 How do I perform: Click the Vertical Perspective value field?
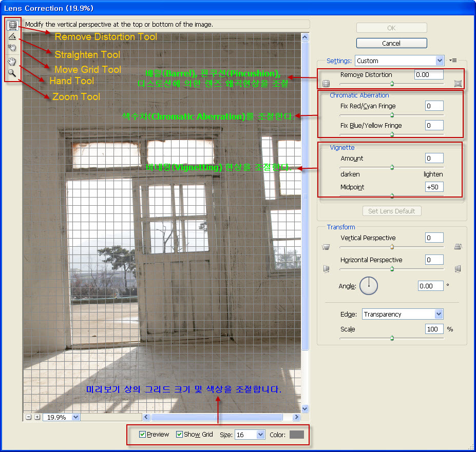point(434,238)
